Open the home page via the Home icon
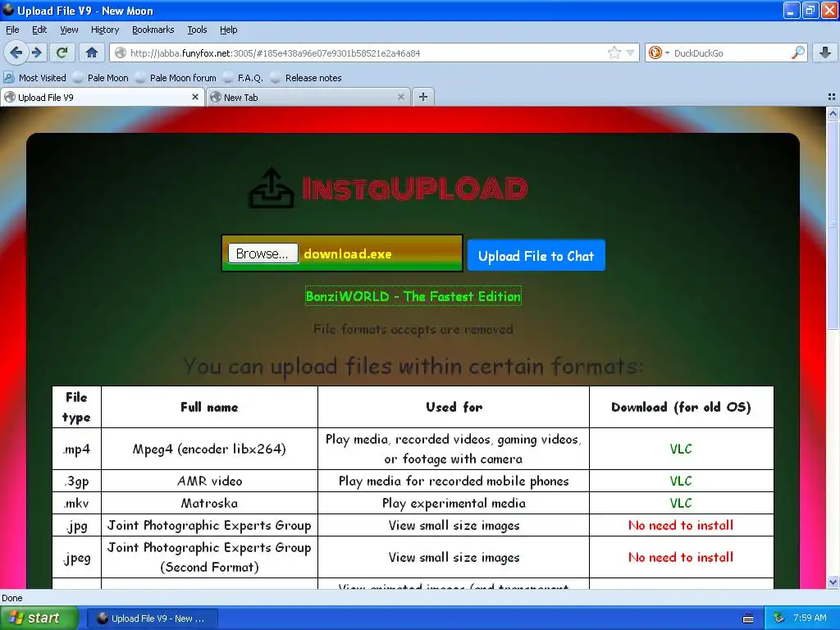This screenshot has width=840, height=630. tap(92, 52)
